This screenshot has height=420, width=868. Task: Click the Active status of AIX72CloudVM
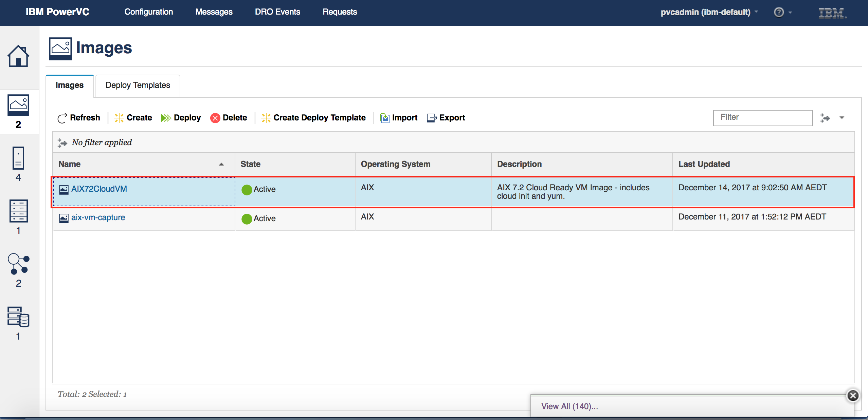click(x=259, y=189)
